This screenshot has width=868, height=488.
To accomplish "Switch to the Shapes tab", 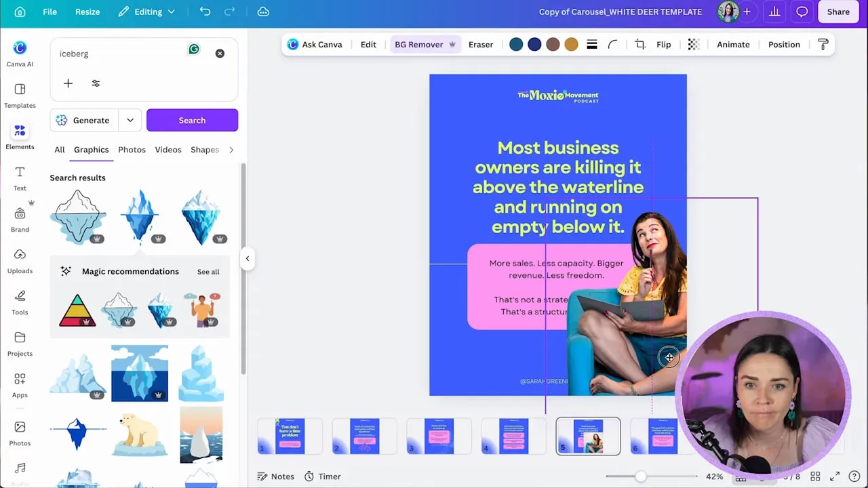I will coord(205,150).
